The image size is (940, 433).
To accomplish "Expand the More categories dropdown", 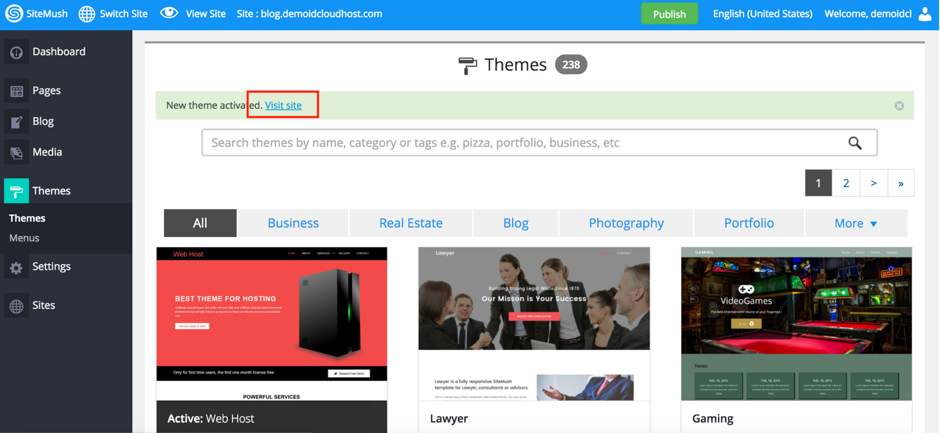I will pos(856,223).
